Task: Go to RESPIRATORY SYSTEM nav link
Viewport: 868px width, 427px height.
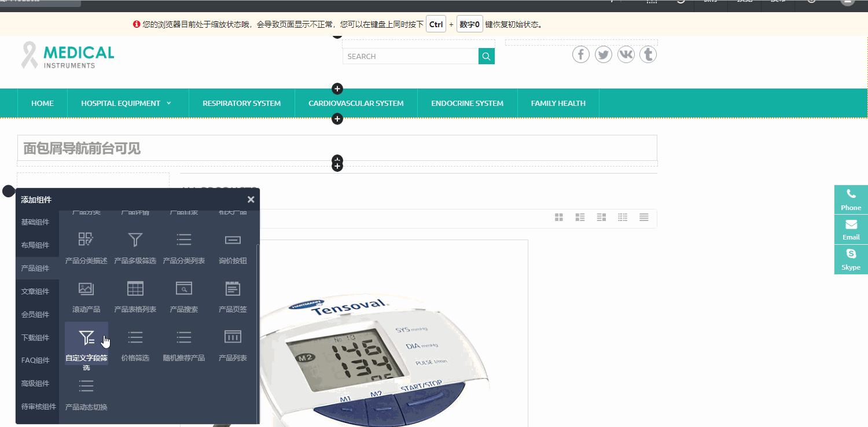Action: coord(241,104)
